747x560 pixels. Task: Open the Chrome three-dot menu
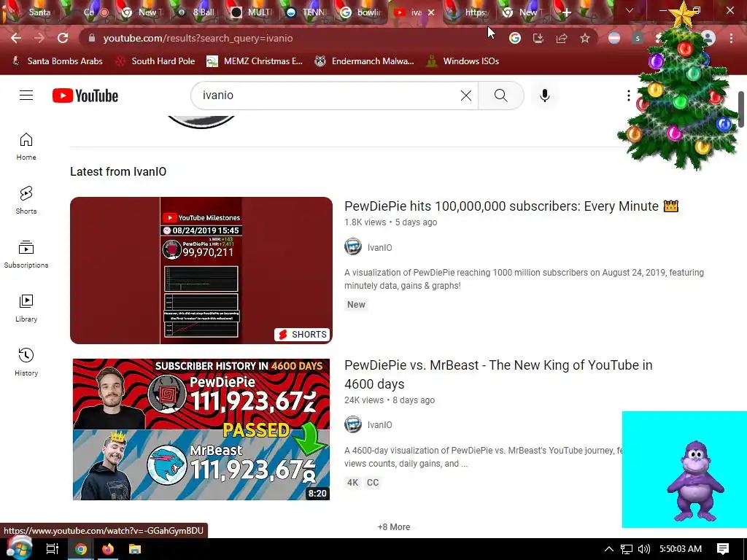pos(731,38)
